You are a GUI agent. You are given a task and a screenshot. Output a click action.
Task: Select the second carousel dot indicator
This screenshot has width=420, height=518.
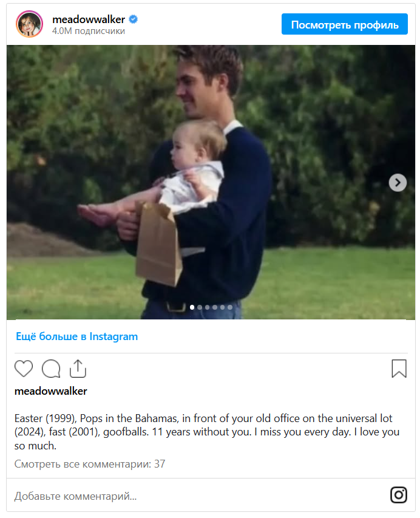[x=200, y=307]
